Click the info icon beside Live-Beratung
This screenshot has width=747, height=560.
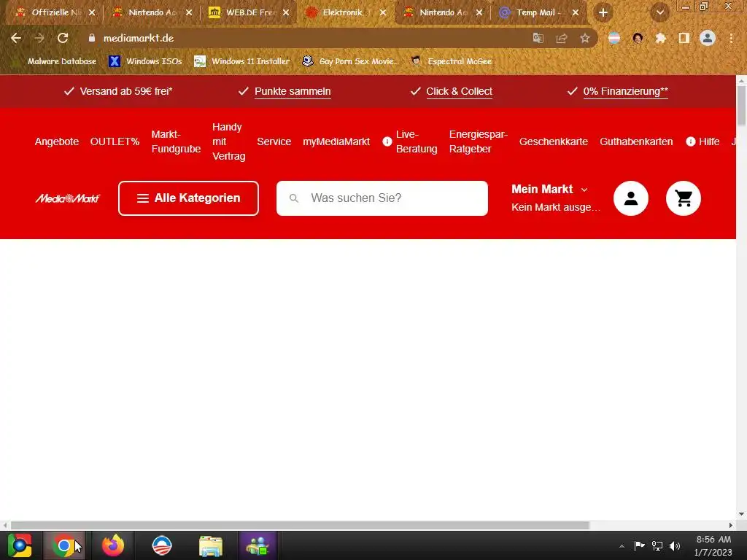coord(387,141)
